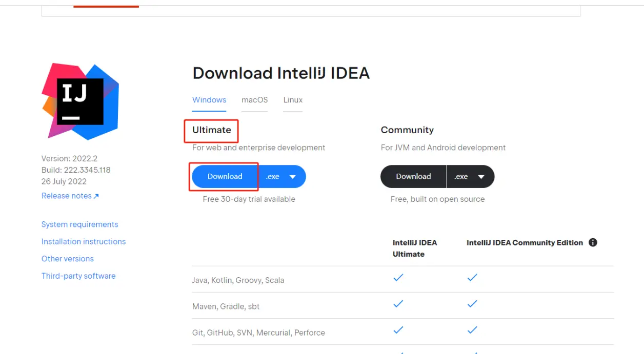
Task: Click the arrow icon next to Release notes
Action: (x=96, y=196)
